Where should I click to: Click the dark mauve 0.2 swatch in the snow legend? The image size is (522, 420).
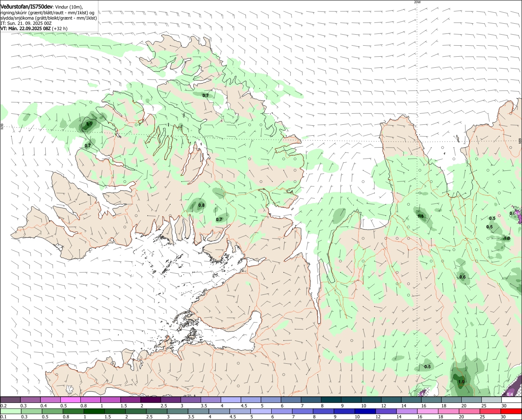click(10, 400)
